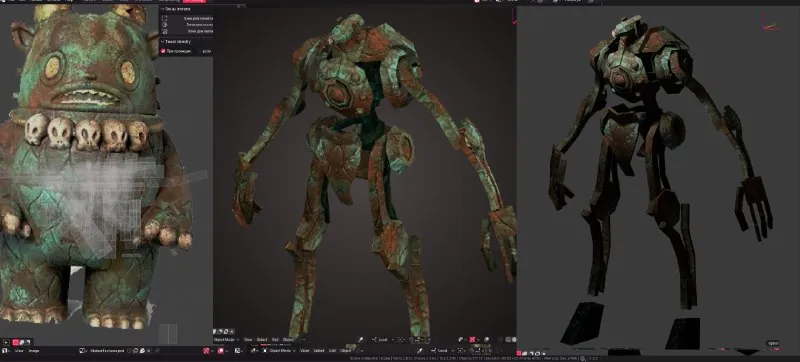Click the pink play-mode icon in left viewport corner
This screenshot has height=362, width=800.
pyautogui.click(x=16, y=342)
